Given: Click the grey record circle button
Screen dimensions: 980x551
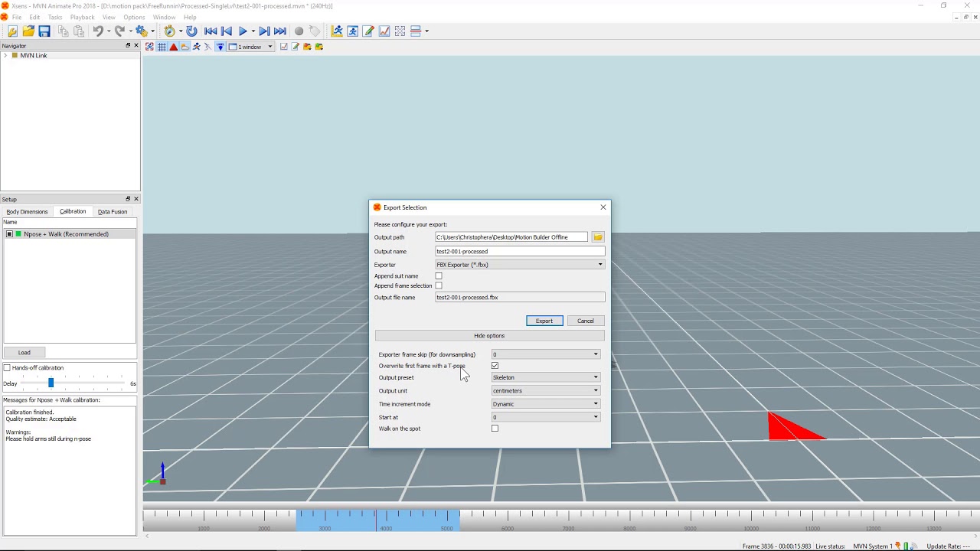Looking at the screenshot, I should [299, 31].
